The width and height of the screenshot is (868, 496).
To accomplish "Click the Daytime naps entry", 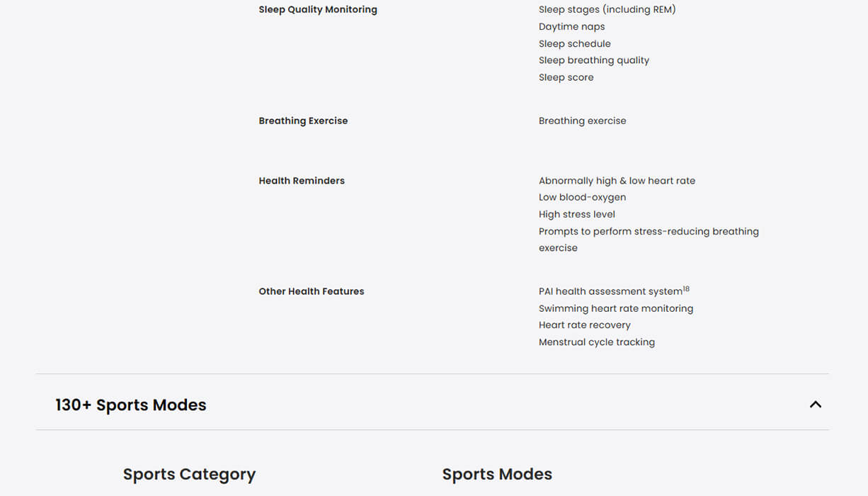I will (571, 27).
